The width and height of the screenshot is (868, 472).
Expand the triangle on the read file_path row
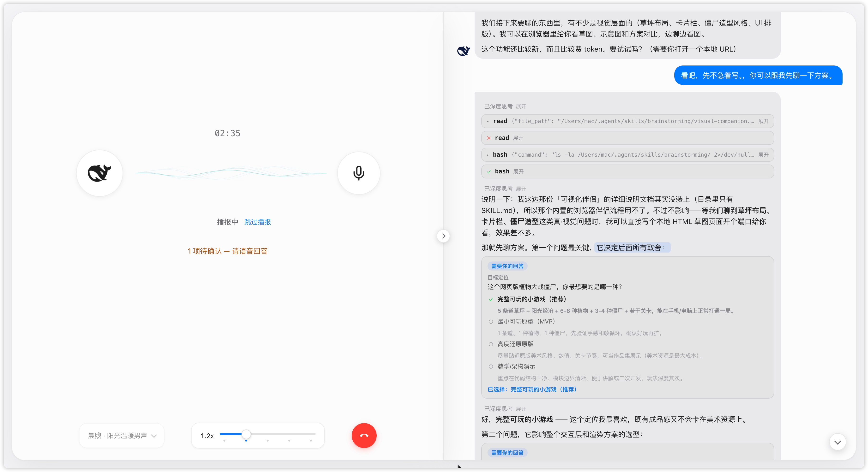[x=488, y=121]
